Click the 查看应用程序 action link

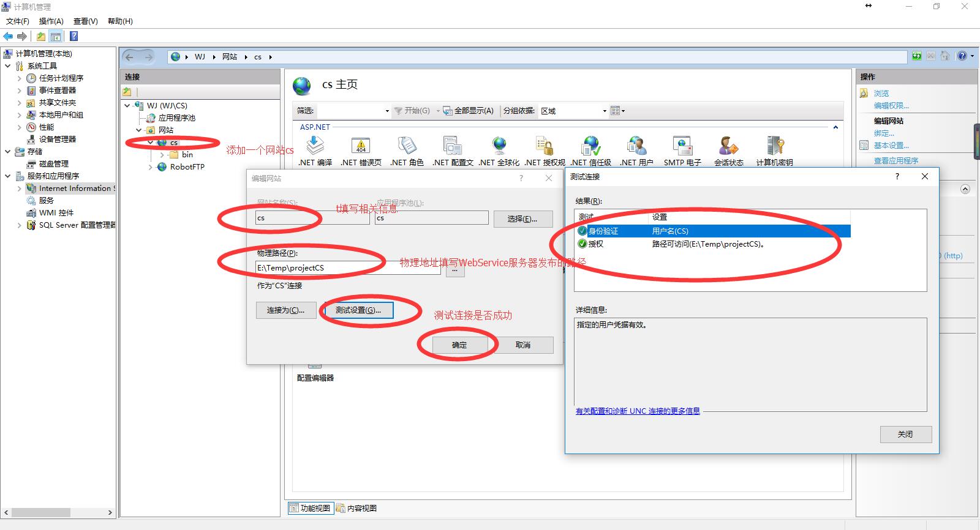[896, 160]
